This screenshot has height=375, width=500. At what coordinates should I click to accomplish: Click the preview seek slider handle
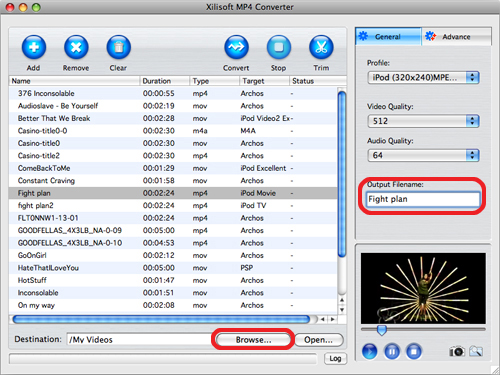(382, 330)
